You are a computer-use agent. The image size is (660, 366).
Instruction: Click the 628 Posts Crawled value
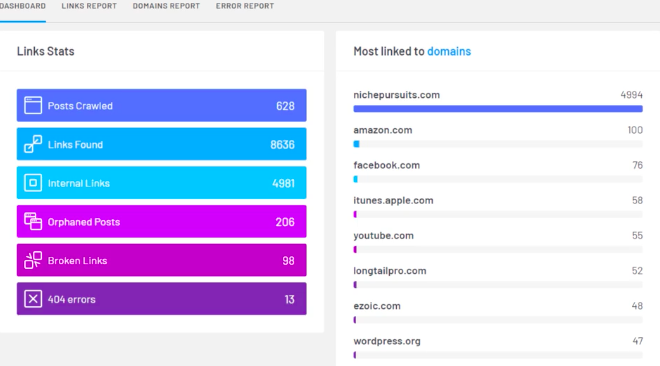(285, 106)
